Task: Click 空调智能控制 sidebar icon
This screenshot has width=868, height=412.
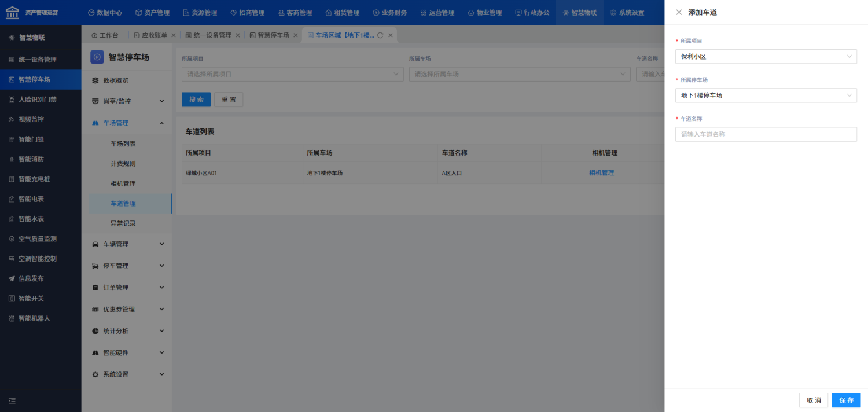Action: click(12, 259)
